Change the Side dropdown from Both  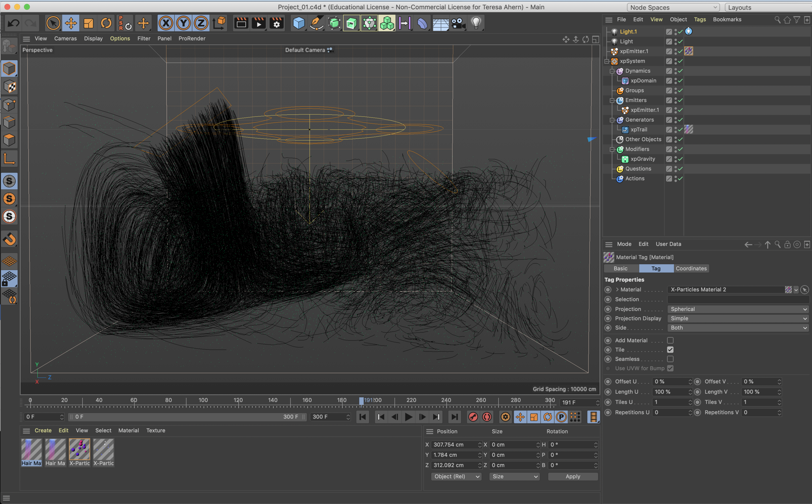(737, 328)
